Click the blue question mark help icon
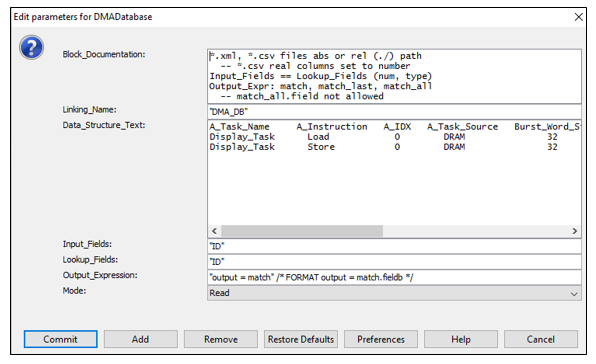Image resolution: width=596 pixels, height=364 pixels. coord(32,47)
